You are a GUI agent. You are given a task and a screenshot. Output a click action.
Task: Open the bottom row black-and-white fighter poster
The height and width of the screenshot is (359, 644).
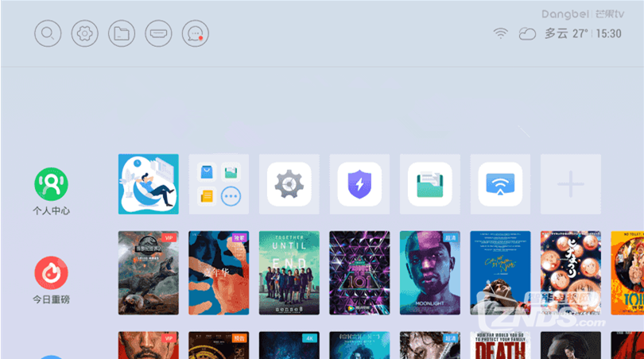430,345
